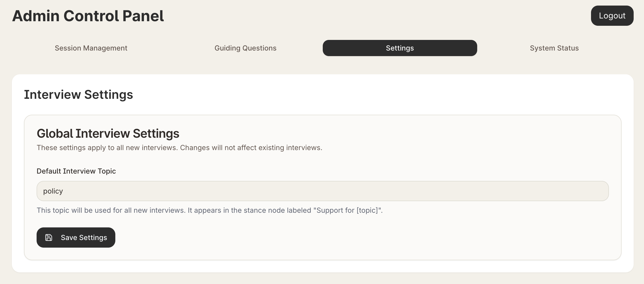This screenshot has width=644, height=284.
Task: Select the active Settings tab
Action: [400, 48]
